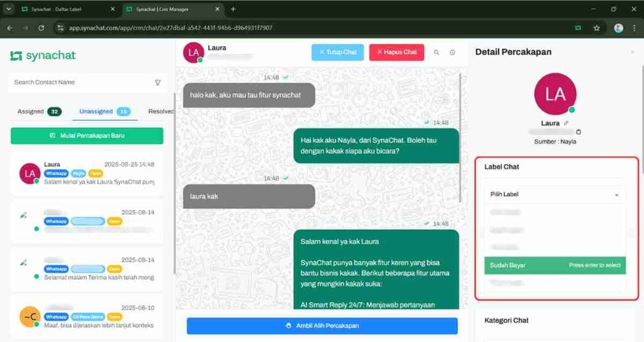Click the Whatsapp badge on Laura's card
The image size is (644, 342).
(56, 174)
